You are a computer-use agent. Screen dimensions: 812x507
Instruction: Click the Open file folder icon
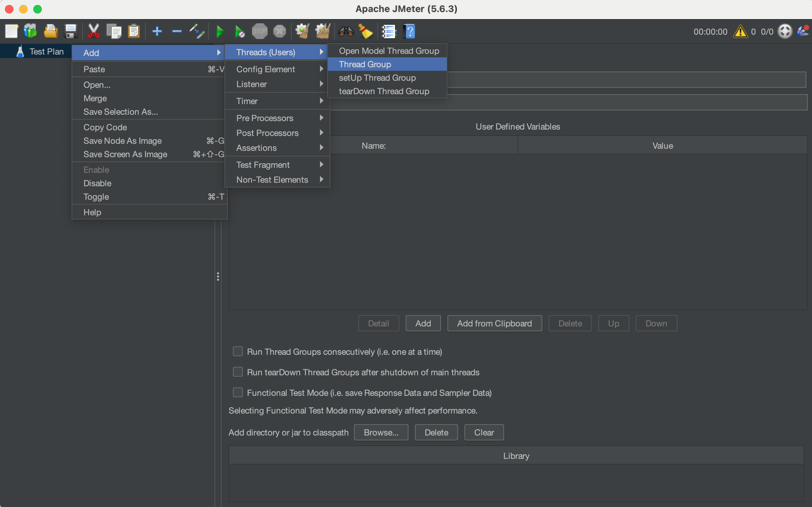(x=51, y=32)
